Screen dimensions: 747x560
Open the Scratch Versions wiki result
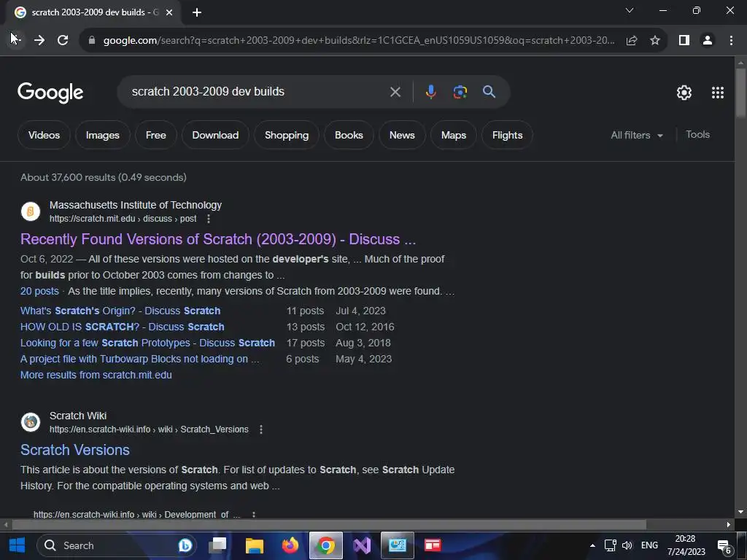(75, 450)
